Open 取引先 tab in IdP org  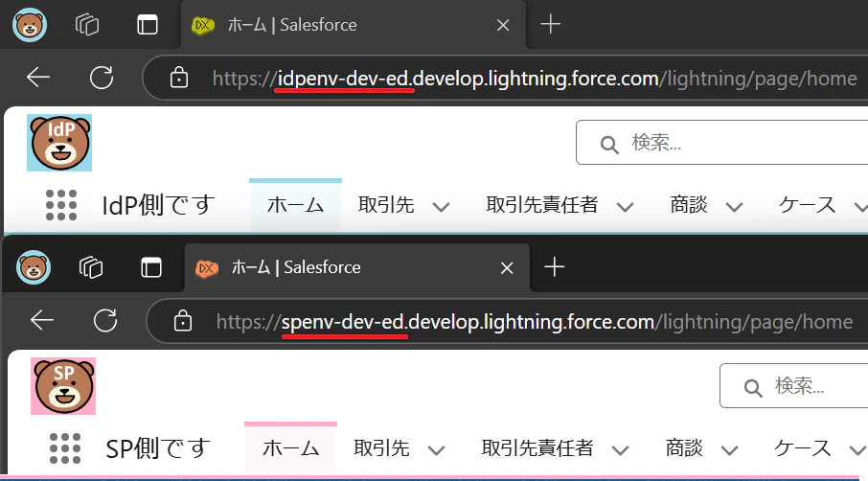386,205
